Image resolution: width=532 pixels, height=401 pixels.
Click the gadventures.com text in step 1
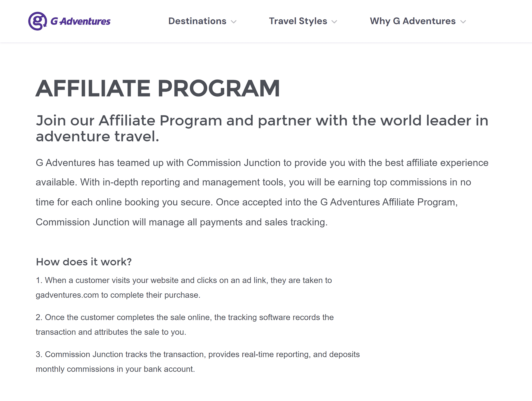[67, 295]
